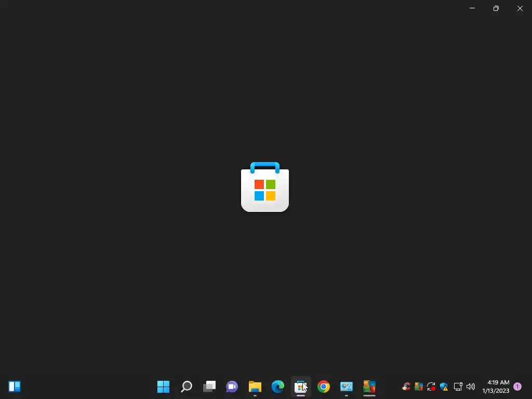Launch the Teams Chat taskbar icon
The image size is (532, 399).
coord(232,387)
